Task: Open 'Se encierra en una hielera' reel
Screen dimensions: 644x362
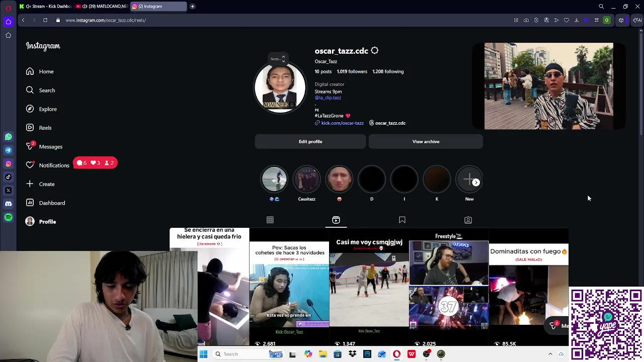Action: [209, 287]
